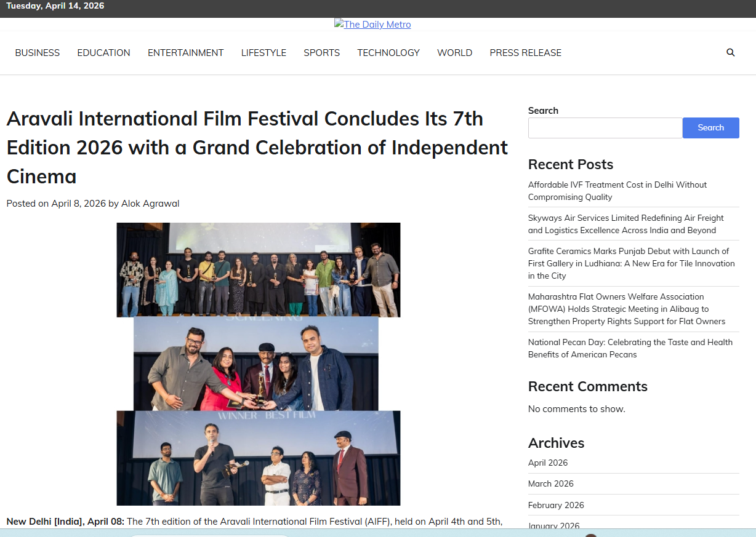This screenshot has height=537, width=756.
Task: Open the Press Release page
Action: pyautogui.click(x=525, y=53)
